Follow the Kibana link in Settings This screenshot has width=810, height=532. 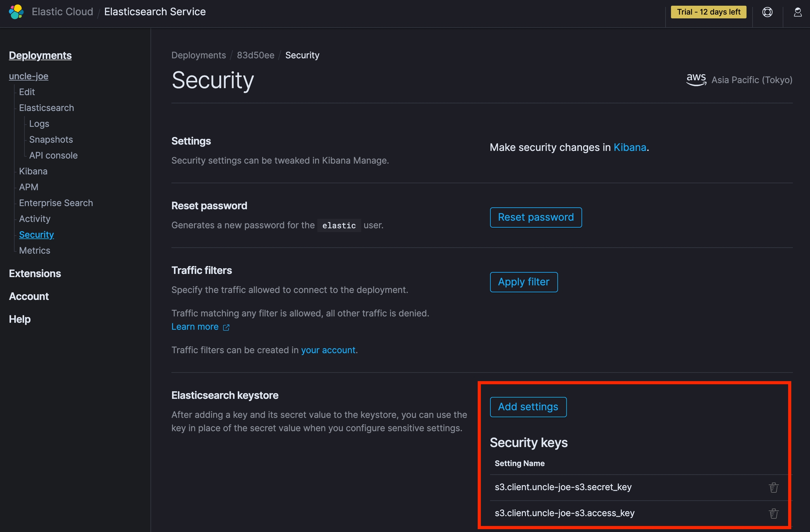point(630,147)
